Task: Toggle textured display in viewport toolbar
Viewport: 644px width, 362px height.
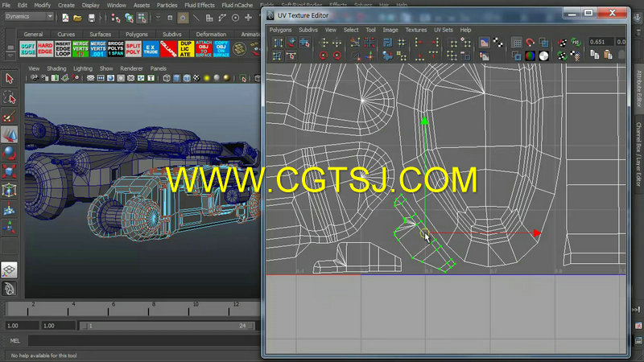Action: 196,78
